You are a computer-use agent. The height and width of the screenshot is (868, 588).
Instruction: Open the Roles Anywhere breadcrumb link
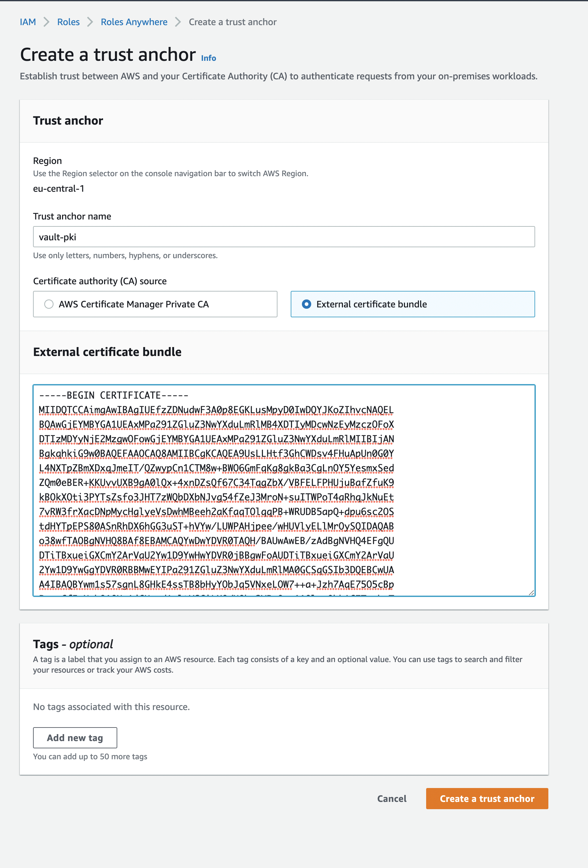click(134, 22)
